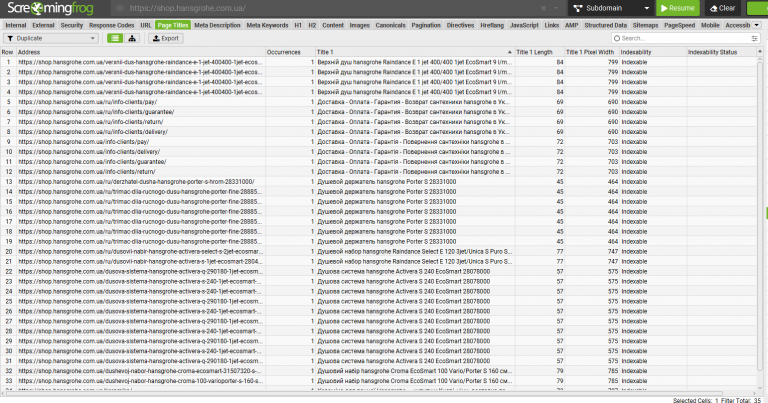The width and height of the screenshot is (768, 403).
Task: Switch to tree view icon
Action: 132,38
